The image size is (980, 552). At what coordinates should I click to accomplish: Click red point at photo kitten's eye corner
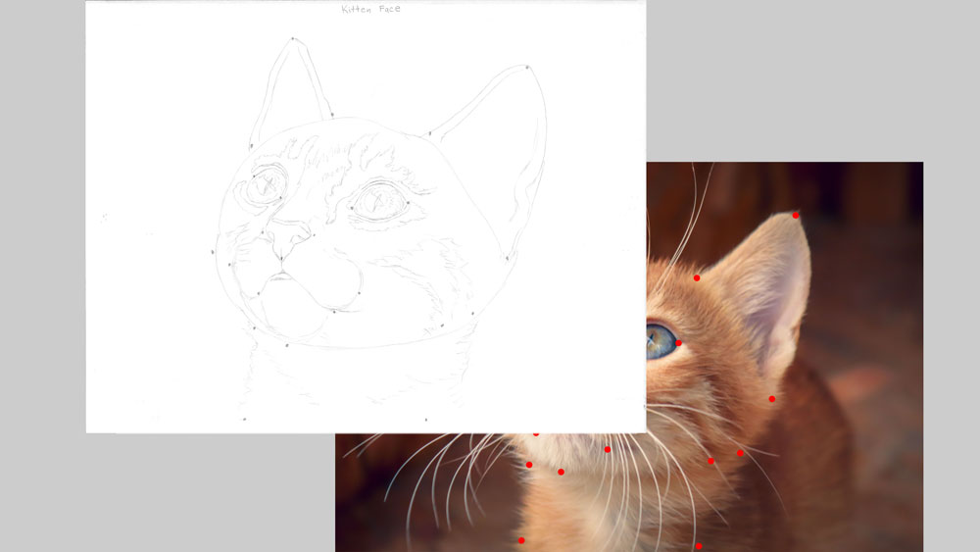[679, 343]
